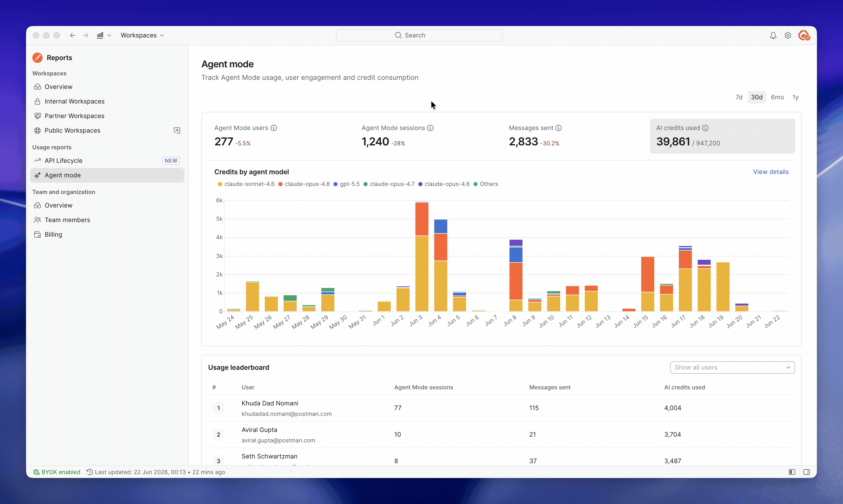This screenshot has height=504, width=843.
Task: Open Team and organization Overview
Action: click(x=107, y=205)
